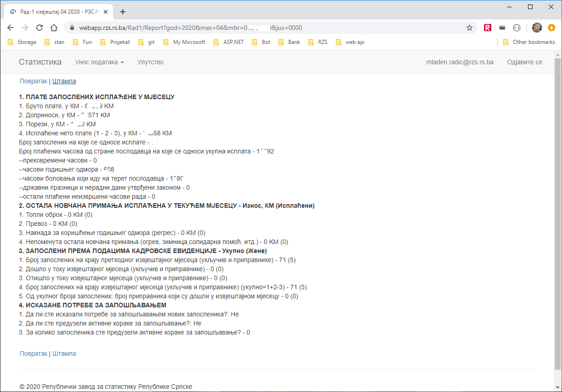Click Одјавите се to log out
Image resolution: width=562 pixels, height=392 pixels.
[524, 62]
